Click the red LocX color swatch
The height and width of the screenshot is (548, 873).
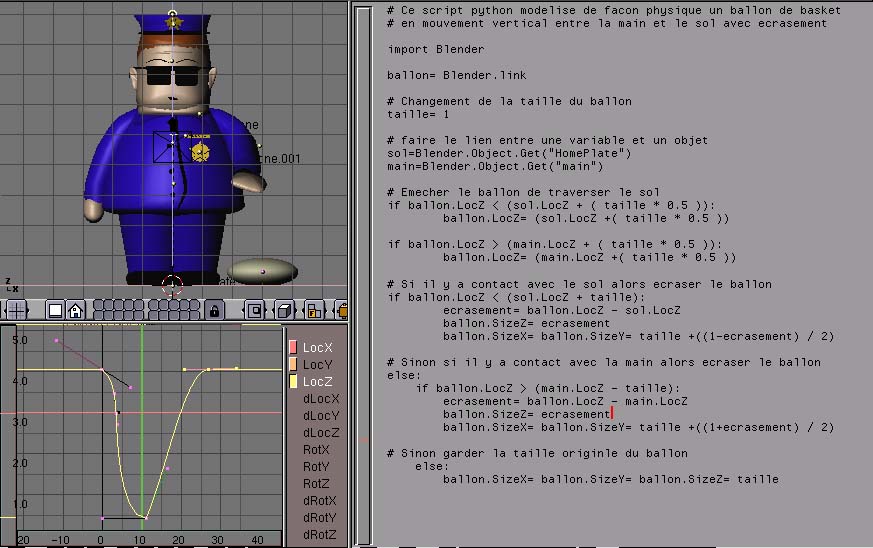293,347
